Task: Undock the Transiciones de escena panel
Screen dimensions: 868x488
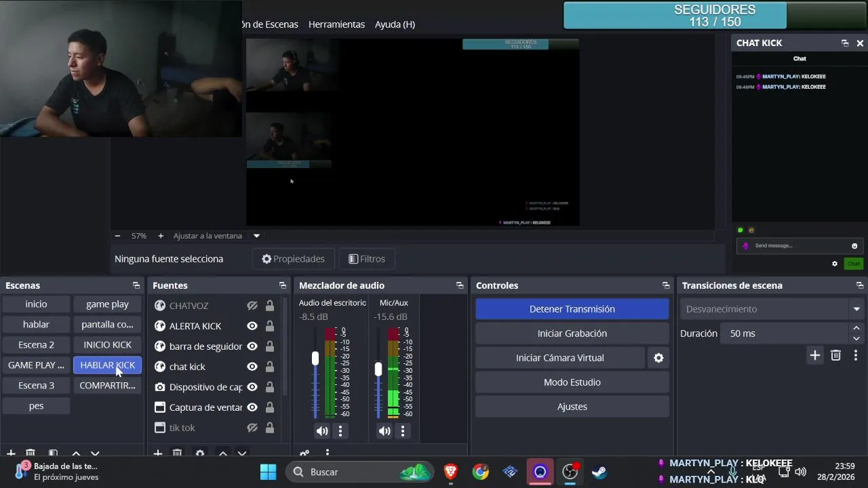Action: click(860, 285)
